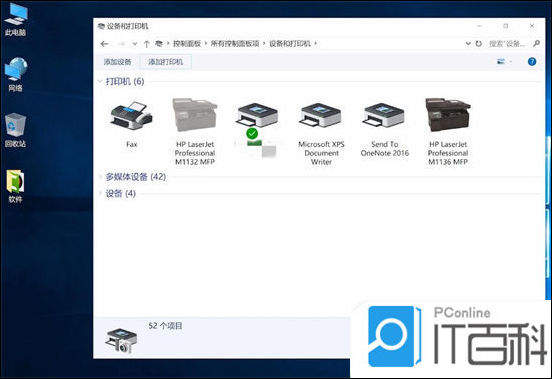Expand the 设备 (4) section
Image resolution: width=552 pixels, height=379 pixels.
pyautogui.click(x=100, y=193)
